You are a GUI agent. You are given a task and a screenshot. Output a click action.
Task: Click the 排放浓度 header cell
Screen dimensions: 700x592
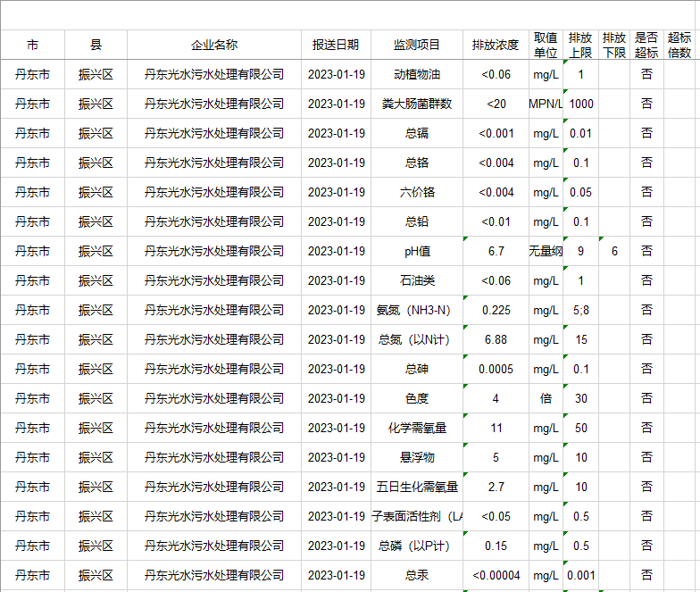(x=496, y=45)
